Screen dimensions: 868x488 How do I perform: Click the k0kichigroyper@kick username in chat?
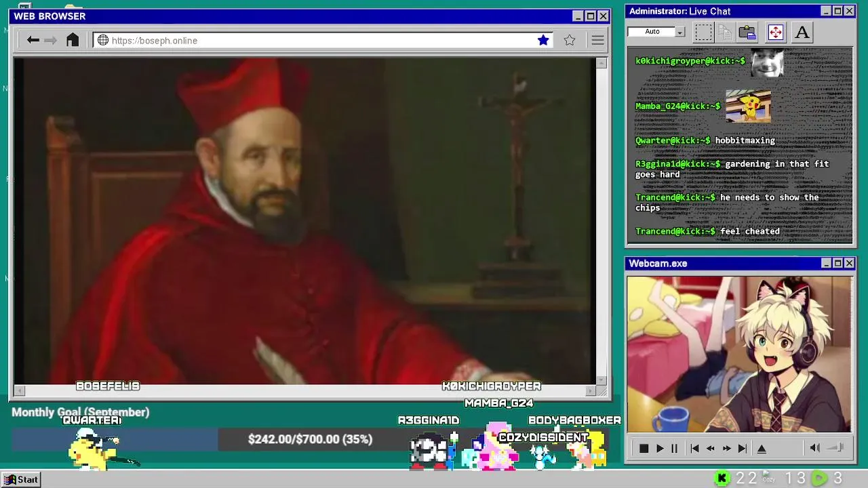(690, 61)
